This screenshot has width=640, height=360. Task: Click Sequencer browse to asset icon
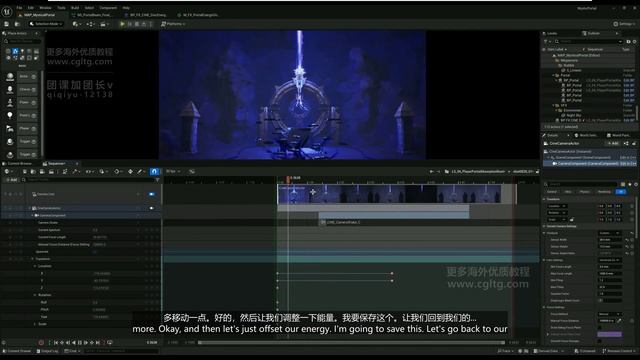pyautogui.click(x=33, y=171)
